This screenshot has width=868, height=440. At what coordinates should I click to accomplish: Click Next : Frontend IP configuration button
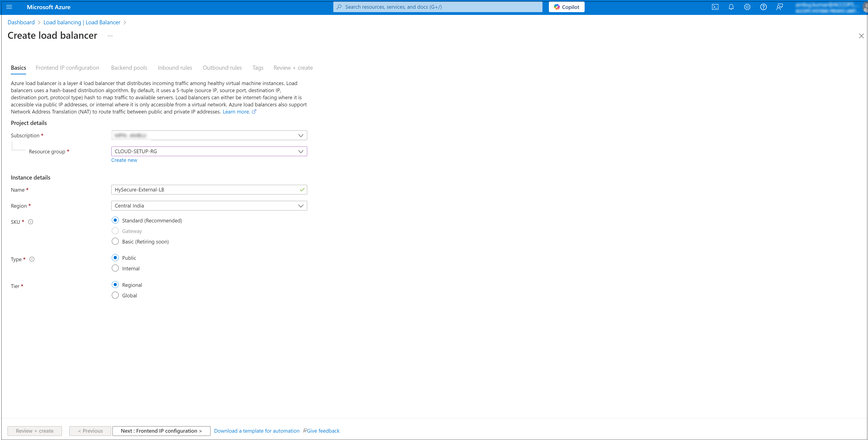(161, 431)
